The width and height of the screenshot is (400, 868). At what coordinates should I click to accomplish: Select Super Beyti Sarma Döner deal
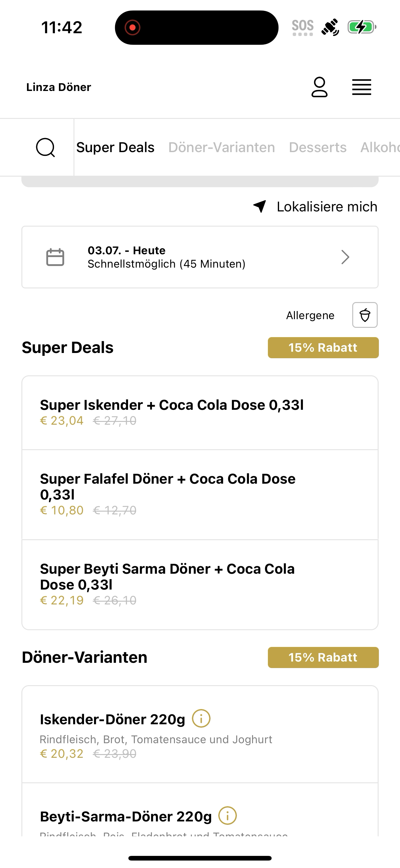click(x=200, y=585)
